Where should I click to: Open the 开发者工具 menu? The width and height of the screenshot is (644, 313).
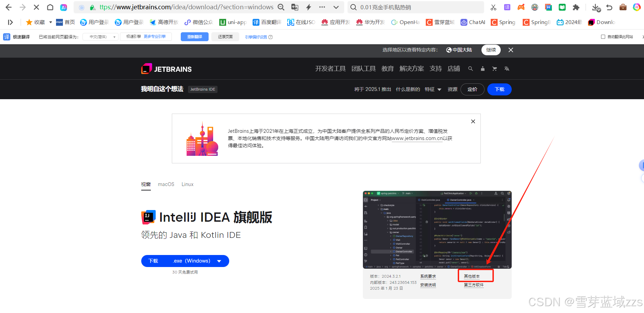(330, 69)
